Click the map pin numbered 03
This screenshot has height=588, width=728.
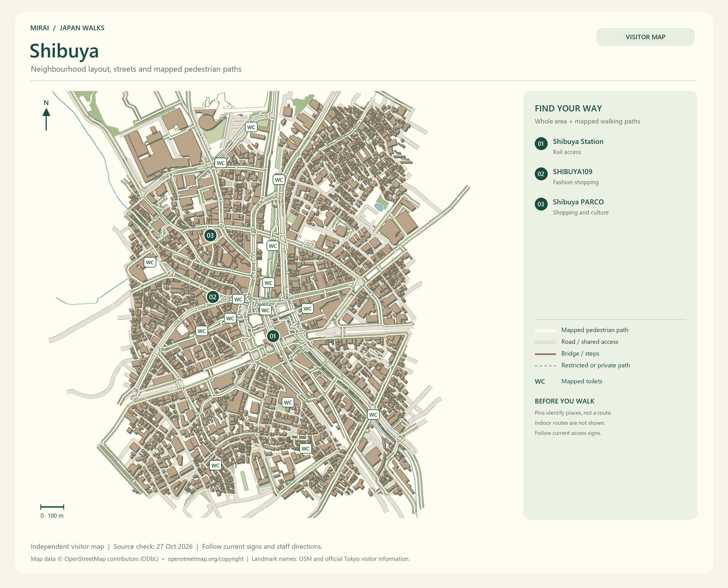click(210, 235)
